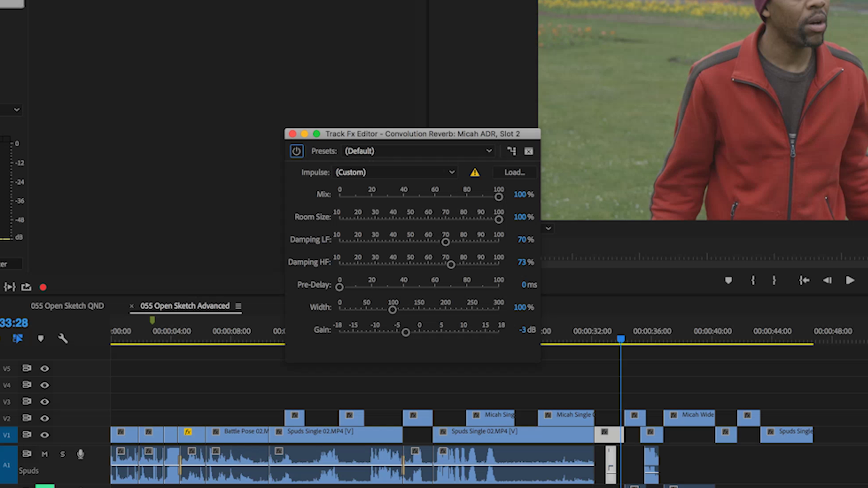Toggle V2 track sync lock
This screenshot has width=868, height=488.
(27, 418)
